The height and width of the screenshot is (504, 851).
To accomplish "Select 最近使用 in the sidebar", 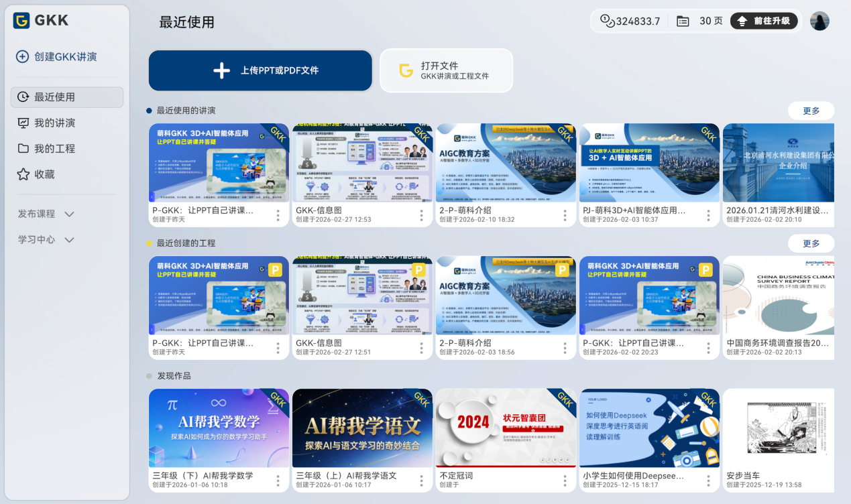I will coord(57,97).
